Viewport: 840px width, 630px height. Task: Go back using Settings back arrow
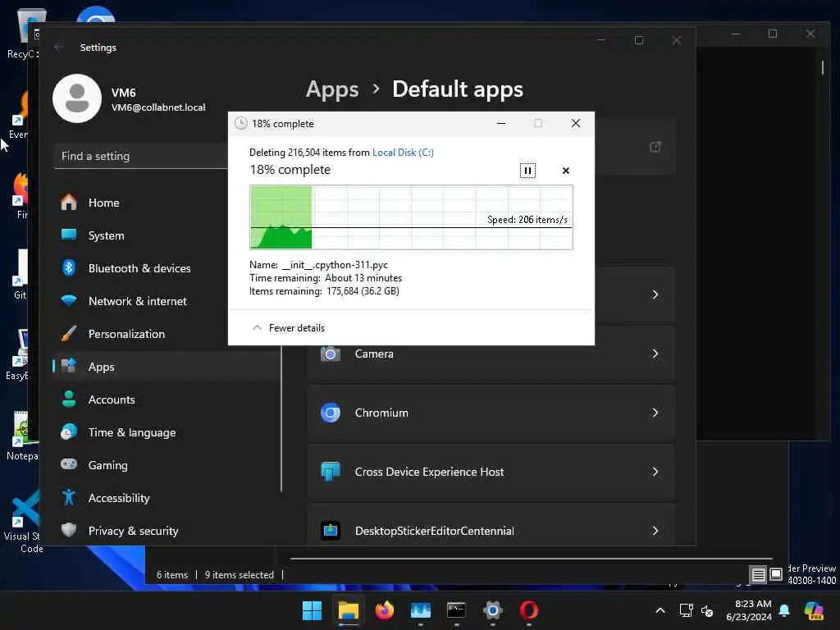pos(59,47)
